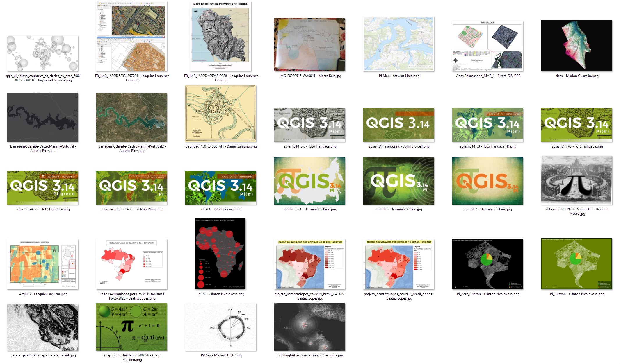Select the mtisarogbufferzones thumbnail
Image resolution: width=621 pixels, height=364 pixels.
click(x=309, y=327)
